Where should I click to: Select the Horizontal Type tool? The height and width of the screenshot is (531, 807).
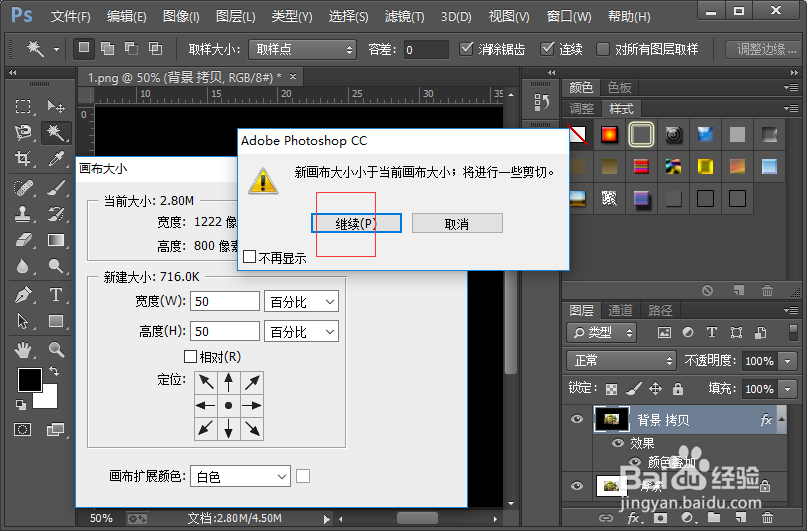56,295
